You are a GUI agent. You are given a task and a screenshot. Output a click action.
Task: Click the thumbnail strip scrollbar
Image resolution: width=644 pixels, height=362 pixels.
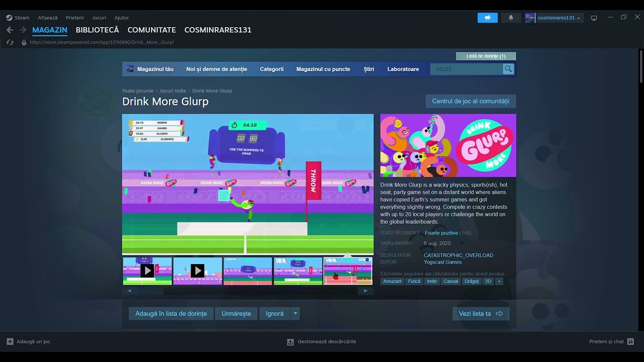tap(260, 291)
